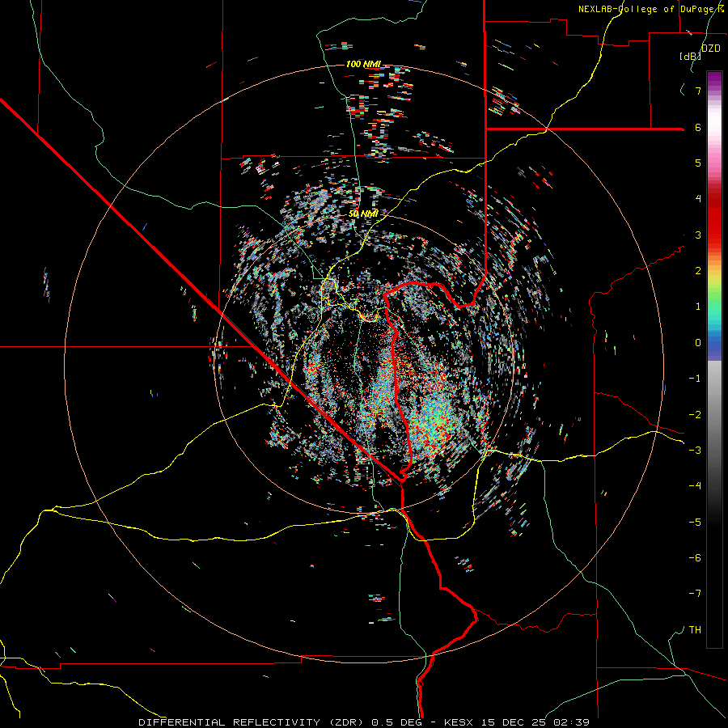Click the 50 NMI range ring label
Screen dimensions: 728x728
(363, 214)
